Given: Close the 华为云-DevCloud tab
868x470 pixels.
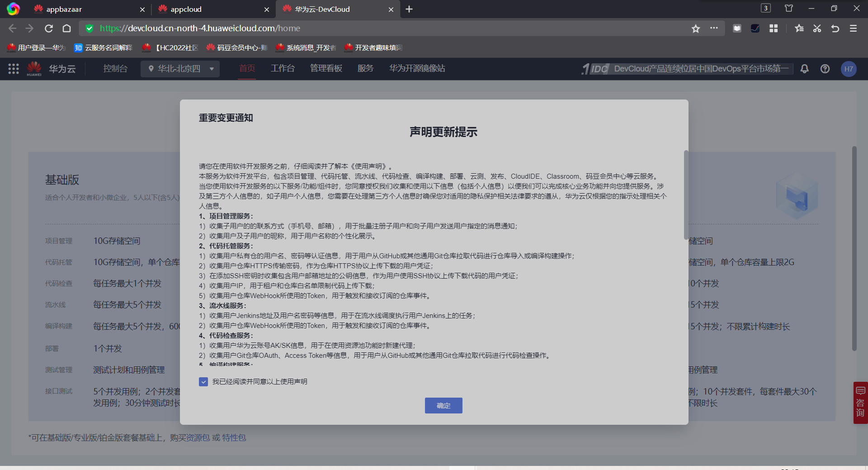Looking at the screenshot, I should (391, 9).
